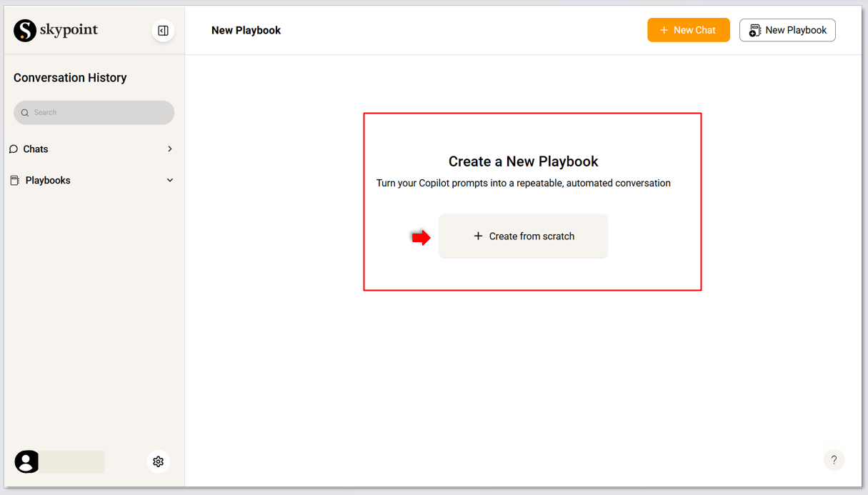Open settings with the gear icon

pyautogui.click(x=159, y=462)
